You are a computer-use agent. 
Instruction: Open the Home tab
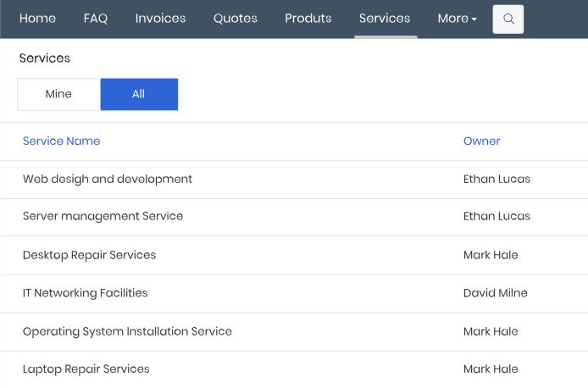tap(37, 19)
